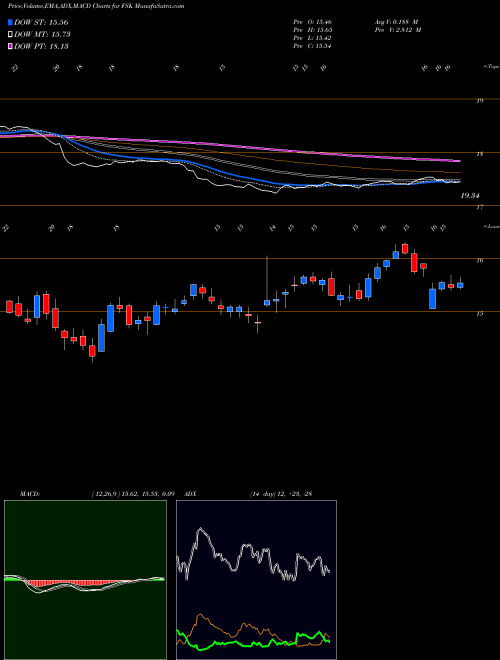Click the chart title mentioning FSK MunafaSutra.com
The height and width of the screenshot is (660, 500).
tap(96, 6)
